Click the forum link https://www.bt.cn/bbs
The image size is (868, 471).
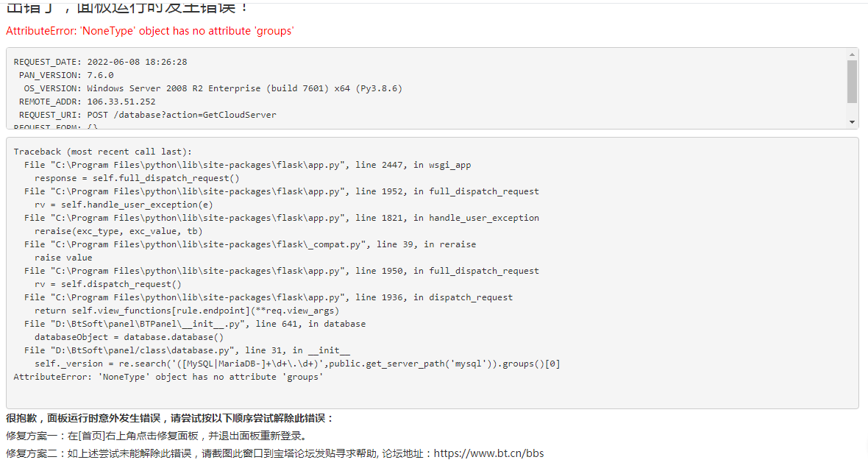[488, 453]
